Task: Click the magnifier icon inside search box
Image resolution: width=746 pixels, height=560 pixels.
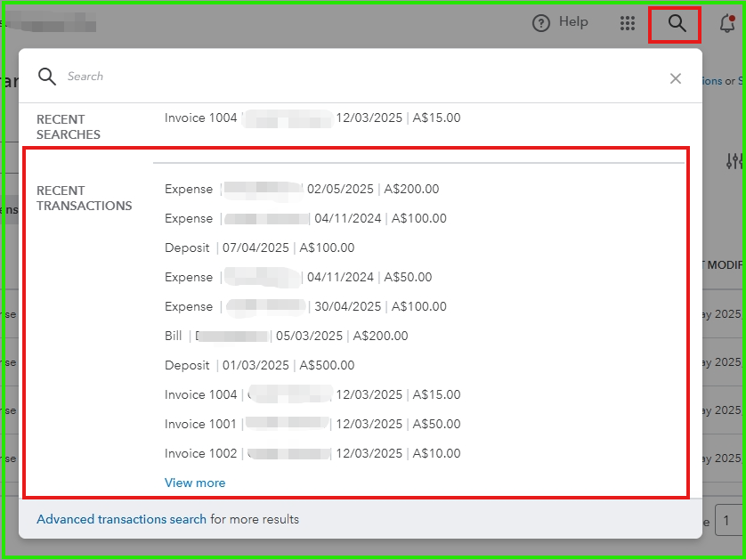Action: [x=47, y=77]
